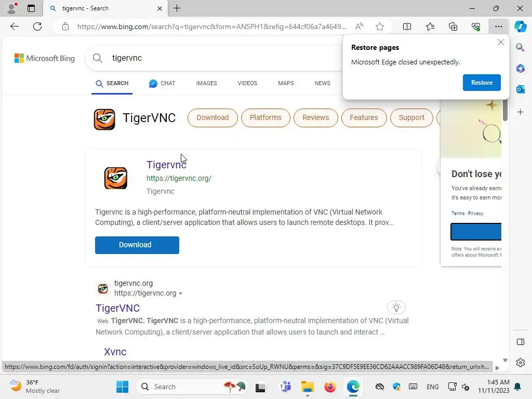532x399 pixels.
Task: Click the Microsoft Bing logo
Action: tap(45, 58)
